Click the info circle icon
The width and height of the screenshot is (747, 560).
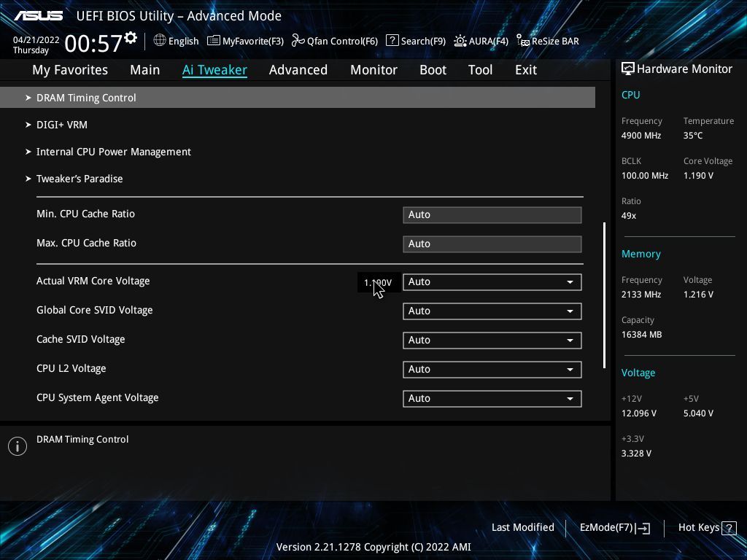click(18, 446)
